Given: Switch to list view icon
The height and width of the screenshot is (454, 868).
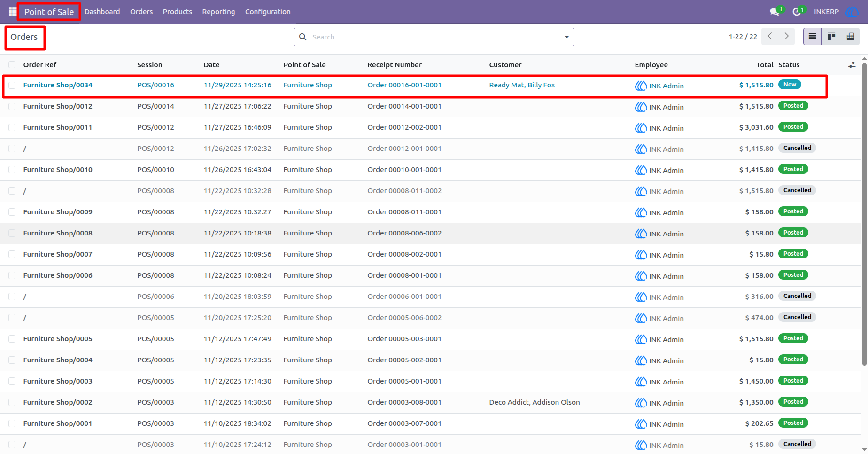Looking at the screenshot, I should pyautogui.click(x=812, y=36).
